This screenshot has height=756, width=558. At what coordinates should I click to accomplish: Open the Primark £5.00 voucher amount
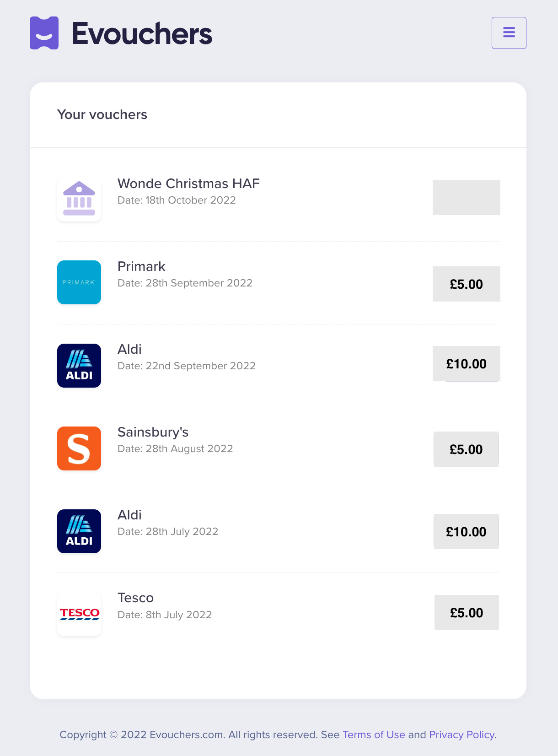(467, 284)
